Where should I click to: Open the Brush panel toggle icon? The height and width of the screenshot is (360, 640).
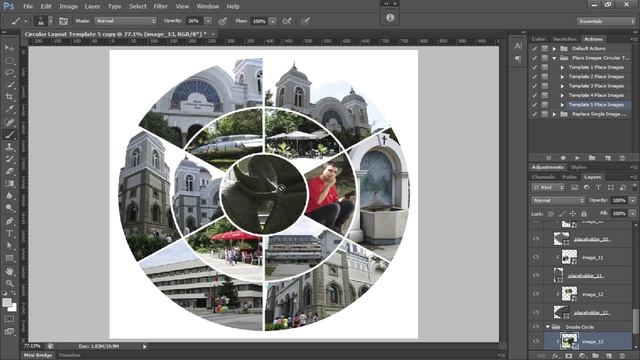click(x=63, y=21)
